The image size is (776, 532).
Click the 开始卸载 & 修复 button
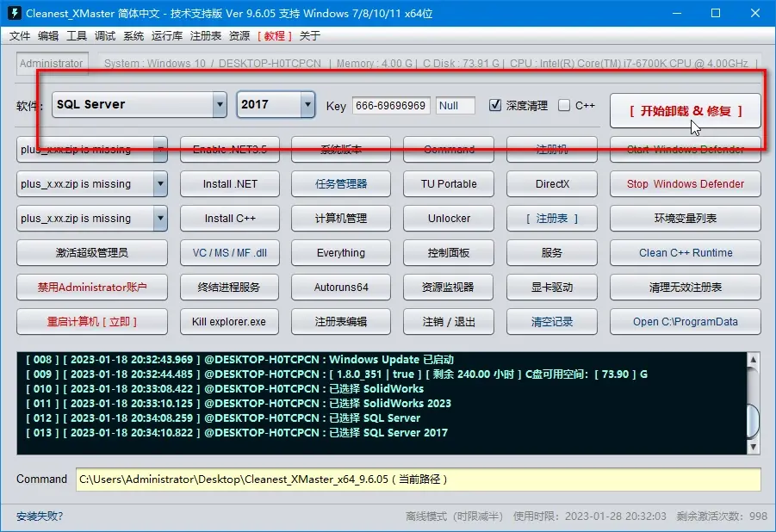click(x=685, y=111)
